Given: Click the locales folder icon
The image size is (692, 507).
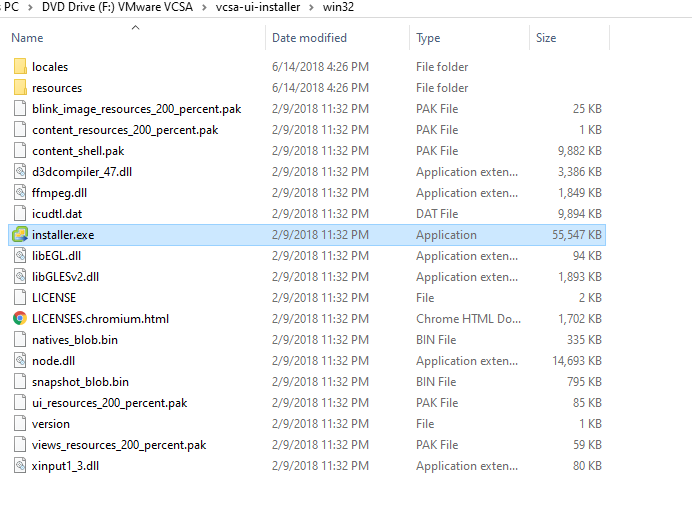Looking at the screenshot, I should 20,67.
